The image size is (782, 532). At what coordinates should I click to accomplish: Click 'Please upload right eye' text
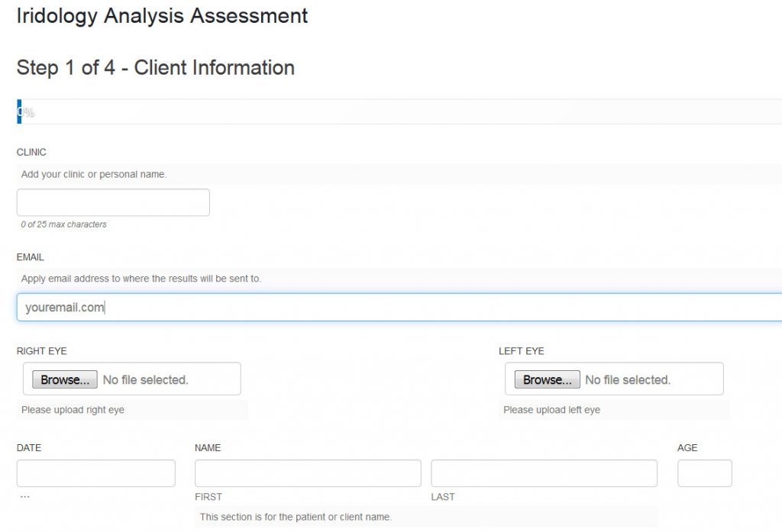[x=73, y=410]
